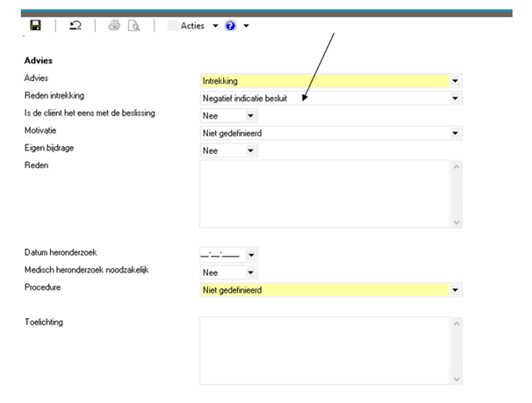Screen dimensions: 532x403
Task: Open the Advies dropdown showing Intrekking
Action: [x=455, y=81]
